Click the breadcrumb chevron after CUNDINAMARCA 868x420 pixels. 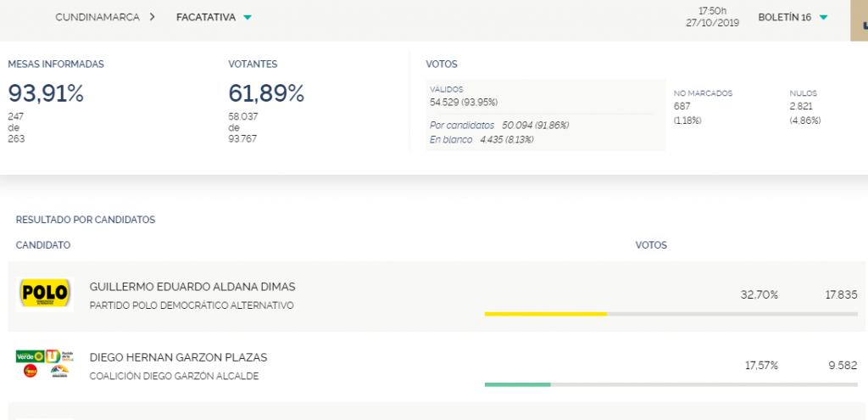click(x=153, y=17)
